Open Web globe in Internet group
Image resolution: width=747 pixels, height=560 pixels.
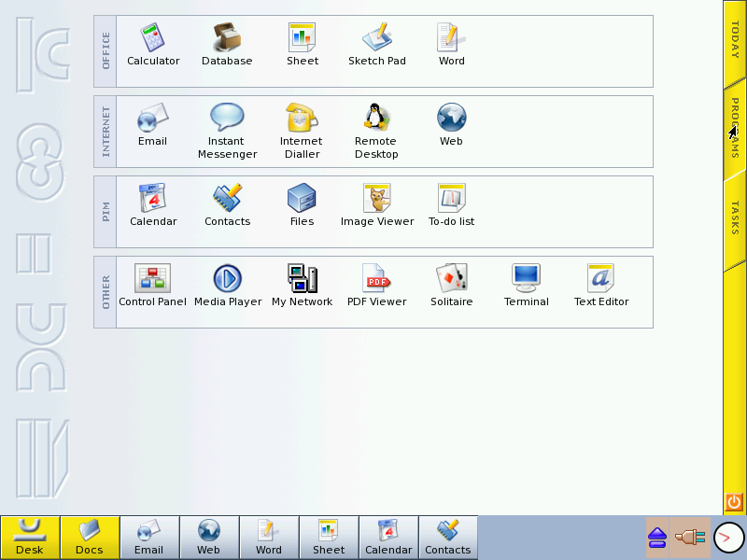[451, 124]
